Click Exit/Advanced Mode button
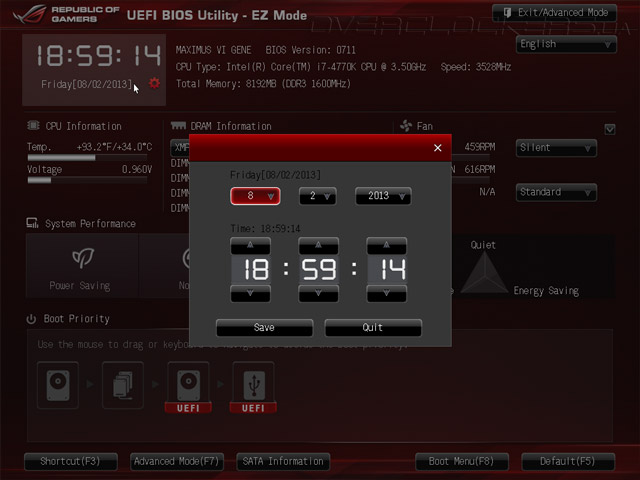The height and width of the screenshot is (480, 640). [x=555, y=13]
